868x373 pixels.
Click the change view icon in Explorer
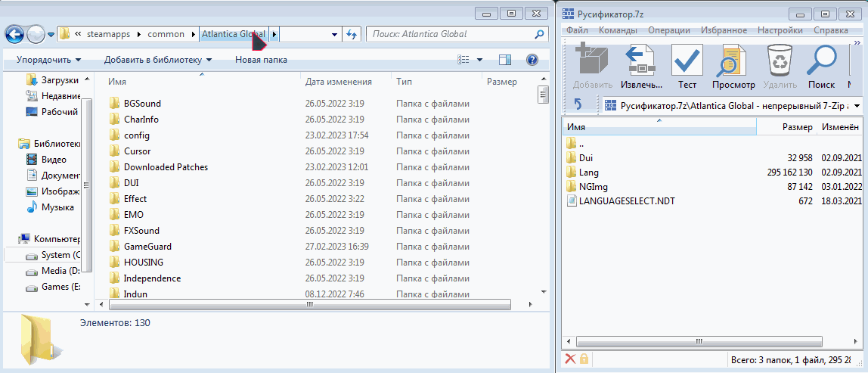coord(463,59)
